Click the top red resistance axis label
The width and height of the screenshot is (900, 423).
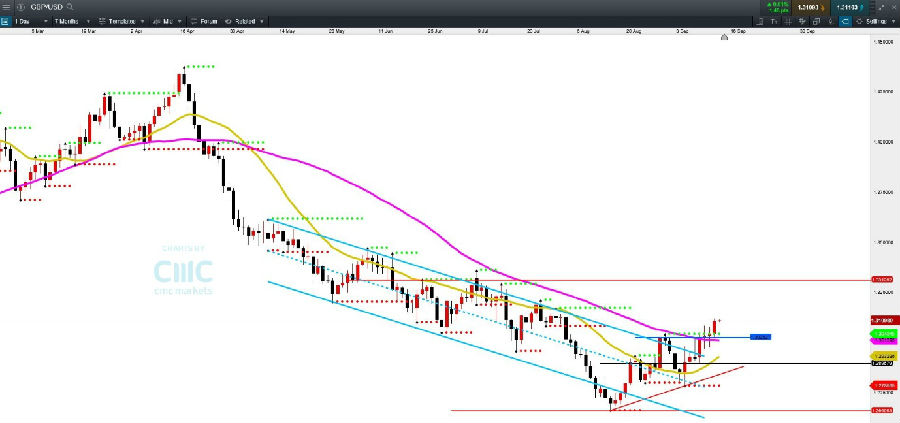click(884, 280)
